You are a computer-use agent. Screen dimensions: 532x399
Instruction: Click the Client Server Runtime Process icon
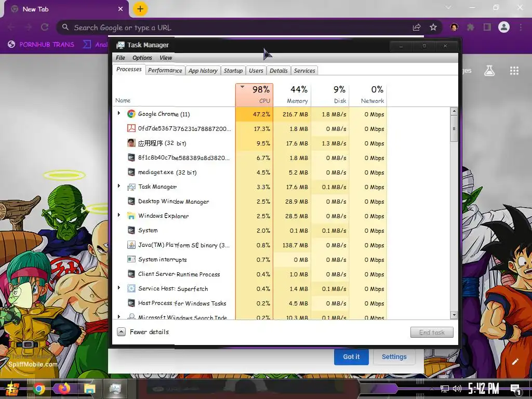[x=131, y=274]
